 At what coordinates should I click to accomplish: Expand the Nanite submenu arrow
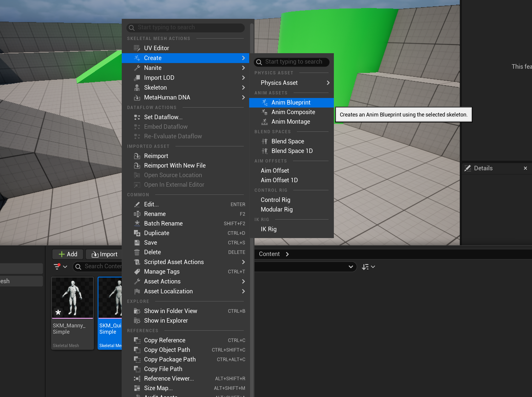pyautogui.click(x=243, y=68)
